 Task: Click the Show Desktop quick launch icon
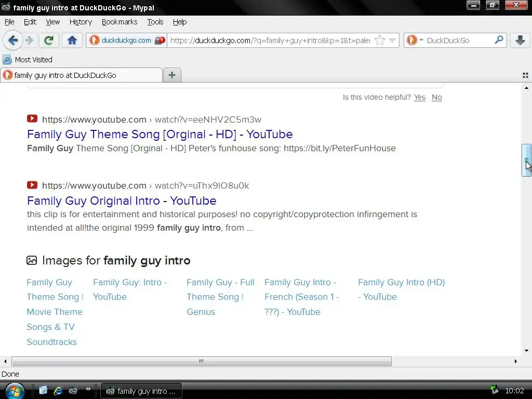[43, 391]
